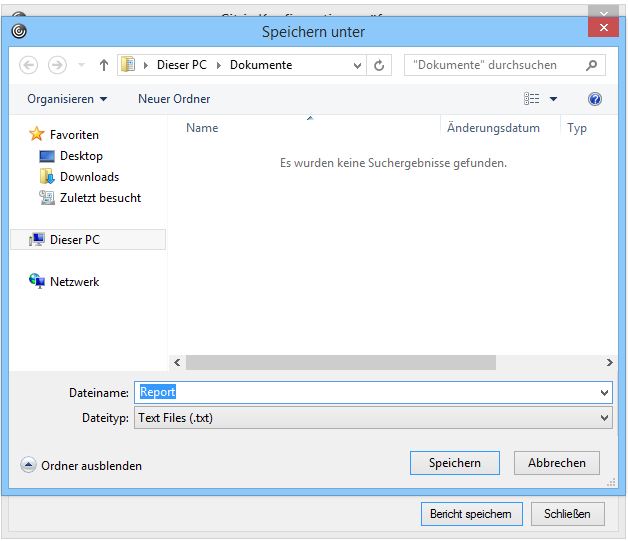Click the up one level arrow

point(103,65)
